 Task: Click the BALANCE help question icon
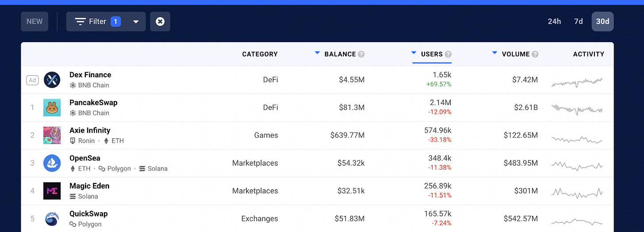[x=361, y=54]
